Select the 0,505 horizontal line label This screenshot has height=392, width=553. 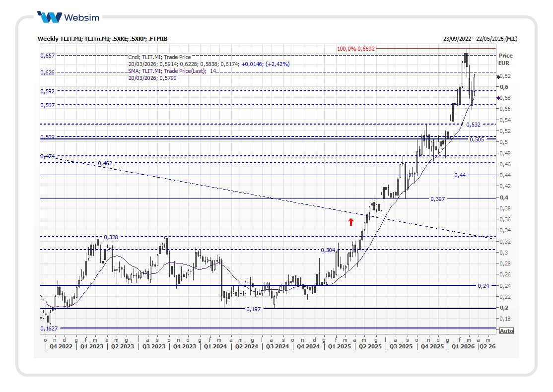click(x=476, y=140)
